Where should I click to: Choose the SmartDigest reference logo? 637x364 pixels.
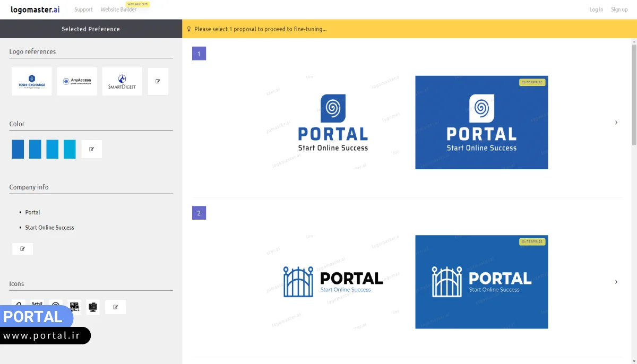point(122,81)
